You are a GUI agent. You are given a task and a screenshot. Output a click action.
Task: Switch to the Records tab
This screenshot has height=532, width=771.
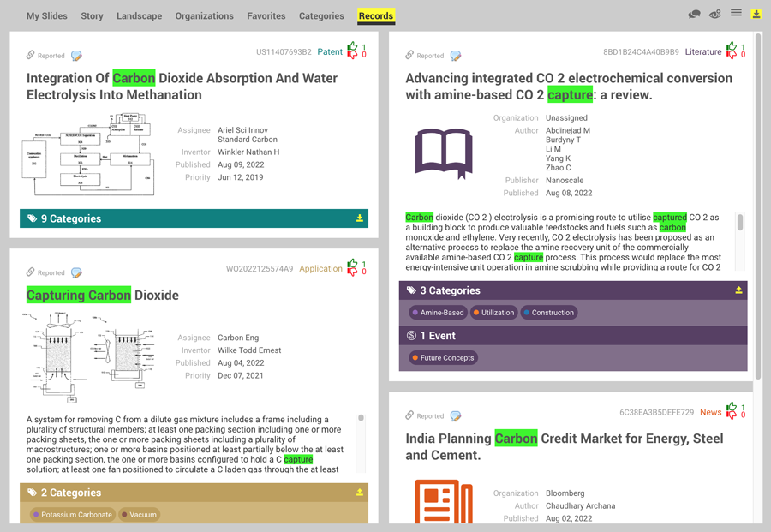[x=375, y=15]
